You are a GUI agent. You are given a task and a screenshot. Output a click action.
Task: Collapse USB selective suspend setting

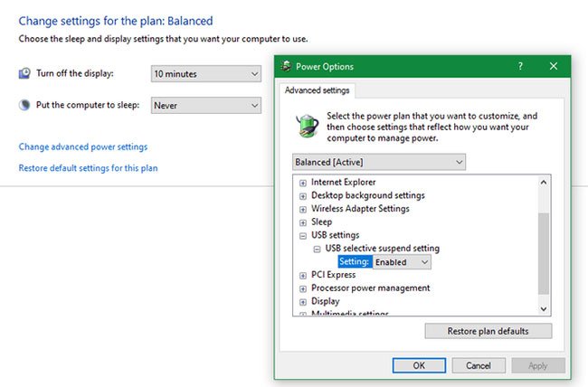point(317,249)
